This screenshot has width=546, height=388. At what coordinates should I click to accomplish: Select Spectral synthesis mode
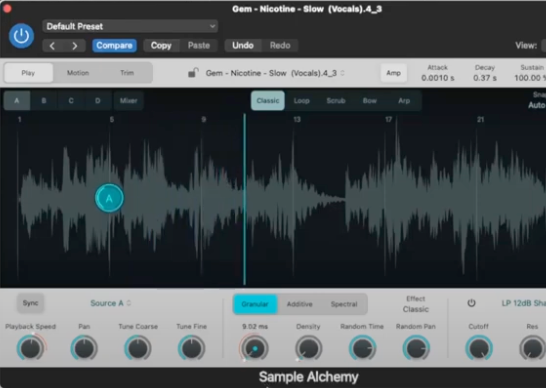click(344, 304)
